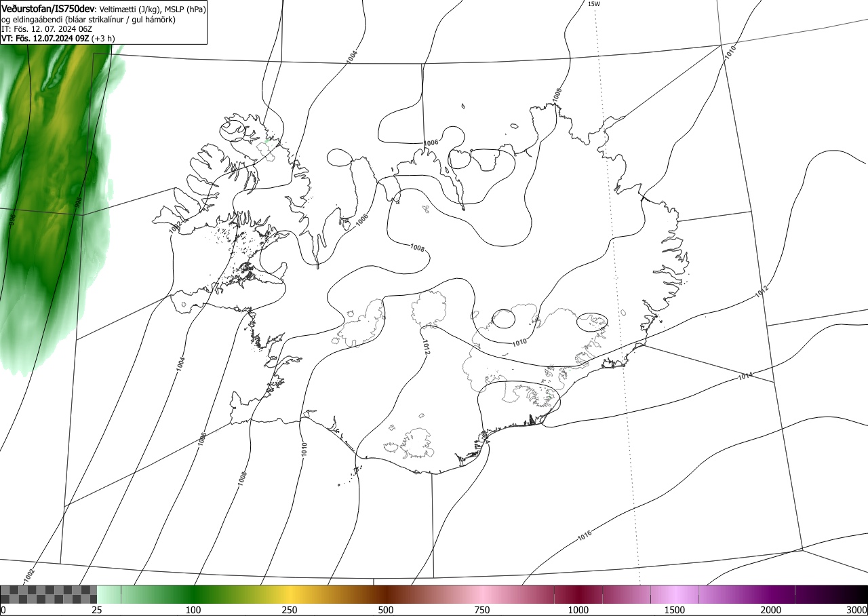This screenshot has width=868, height=616.
Task: Click the colorbar tick label 3000
Action: click(858, 610)
